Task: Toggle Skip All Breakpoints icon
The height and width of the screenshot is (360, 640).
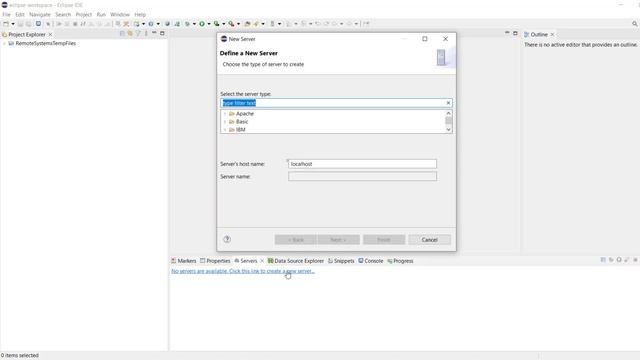Action: point(48,24)
